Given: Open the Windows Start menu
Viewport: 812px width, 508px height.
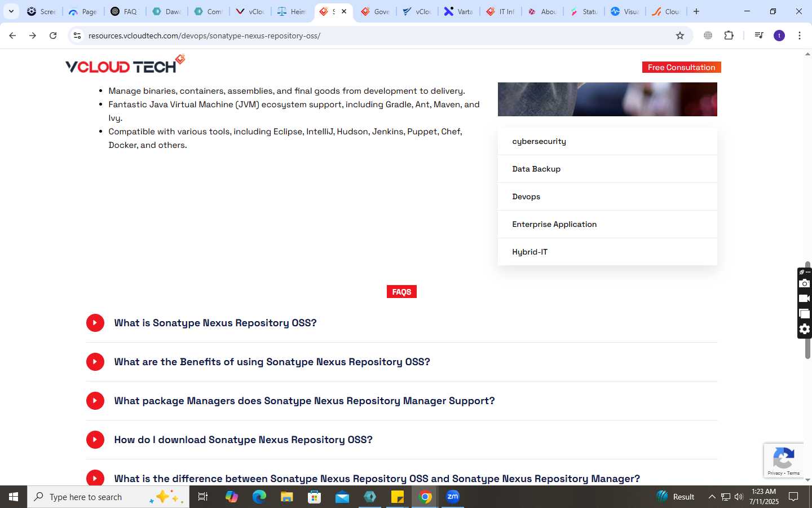Looking at the screenshot, I should [14, 497].
